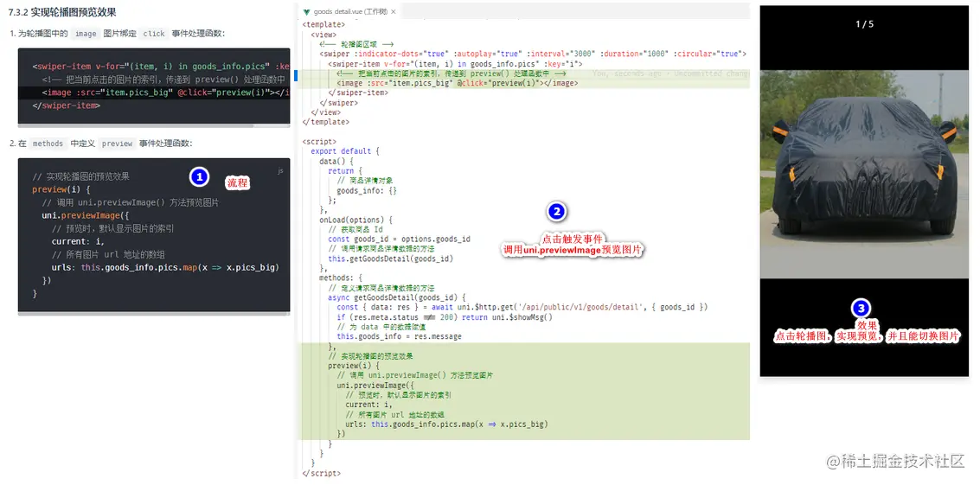Viewport: 980px width, 485px height.
Task: Click the "return {" line
Action: 345,170
